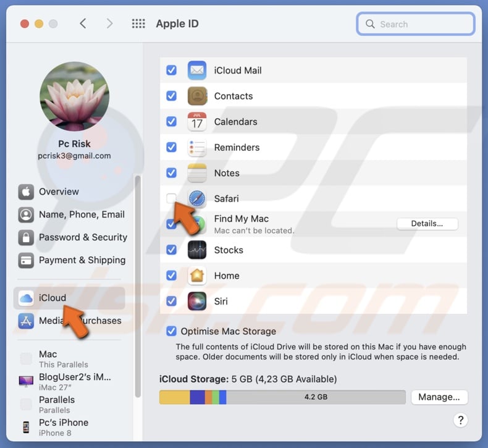
Task: Click the iCloud cloud icon in sidebar
Action: point(26,298)
